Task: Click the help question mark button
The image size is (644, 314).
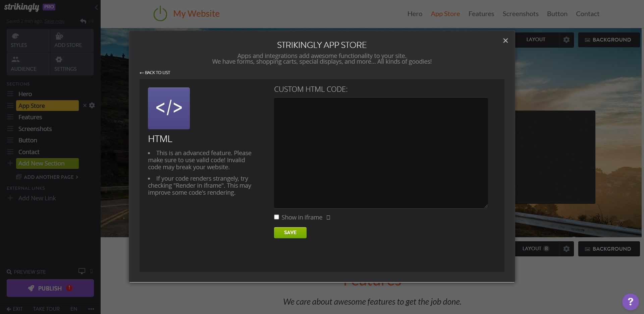Action: [x=630, y=302]
